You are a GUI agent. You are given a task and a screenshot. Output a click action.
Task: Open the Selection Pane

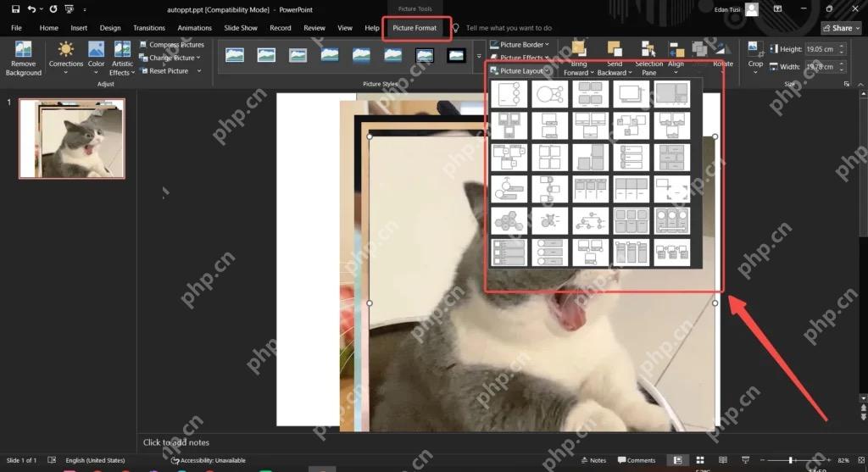click(648, 58)
